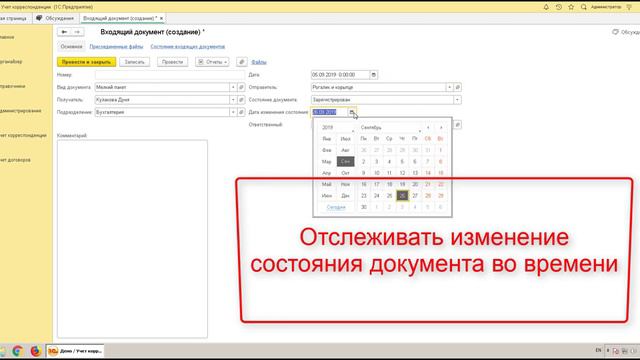Expand the Отправитель dropdown arrow
Viewport: 640px width, 360px height.
(449, 87)
